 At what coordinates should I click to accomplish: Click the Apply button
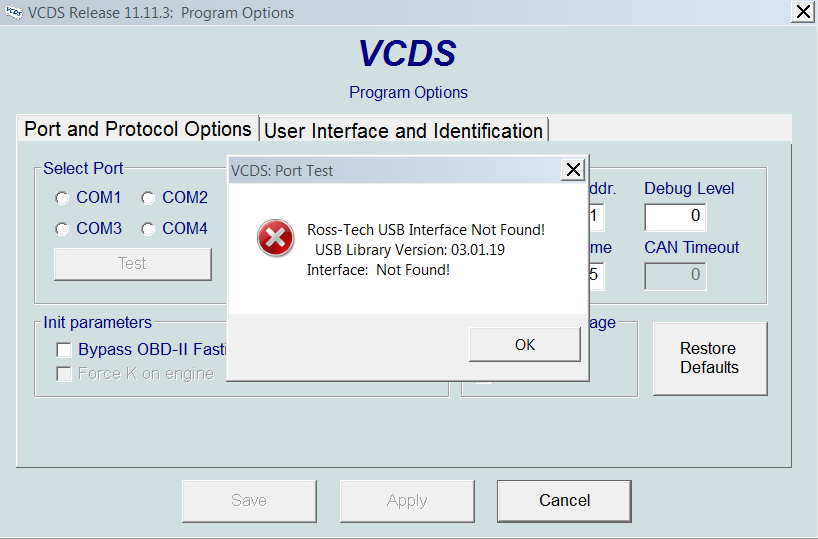(407, 501)
